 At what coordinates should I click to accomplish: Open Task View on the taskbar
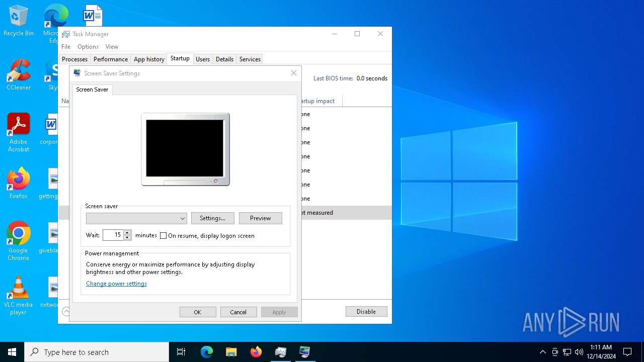pos(181,352)
